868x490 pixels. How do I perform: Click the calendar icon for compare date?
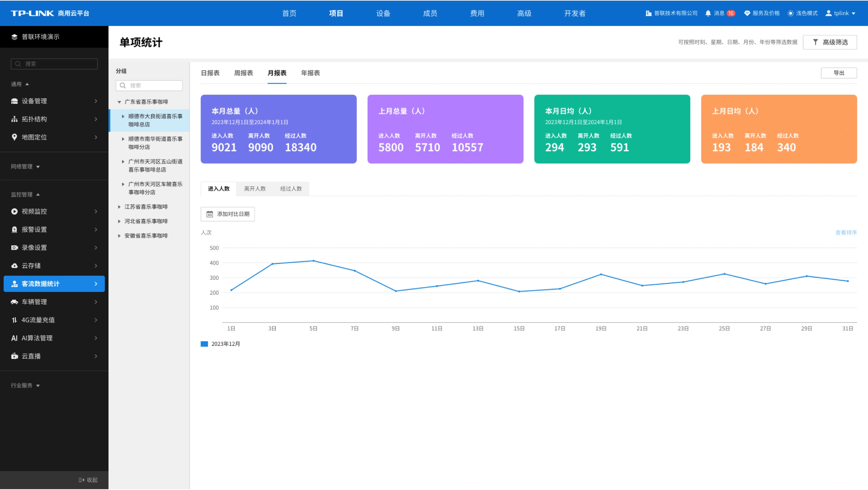[210, 214]
